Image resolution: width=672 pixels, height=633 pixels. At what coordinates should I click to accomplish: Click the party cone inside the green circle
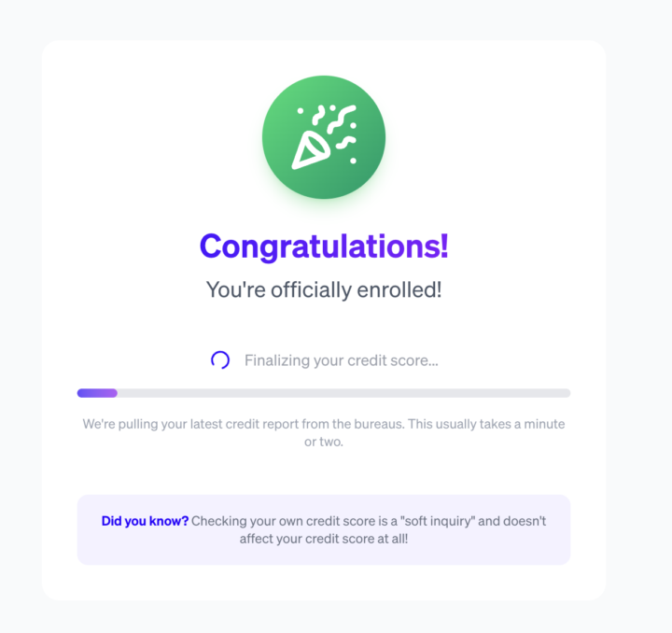click(x=311, y=150)
